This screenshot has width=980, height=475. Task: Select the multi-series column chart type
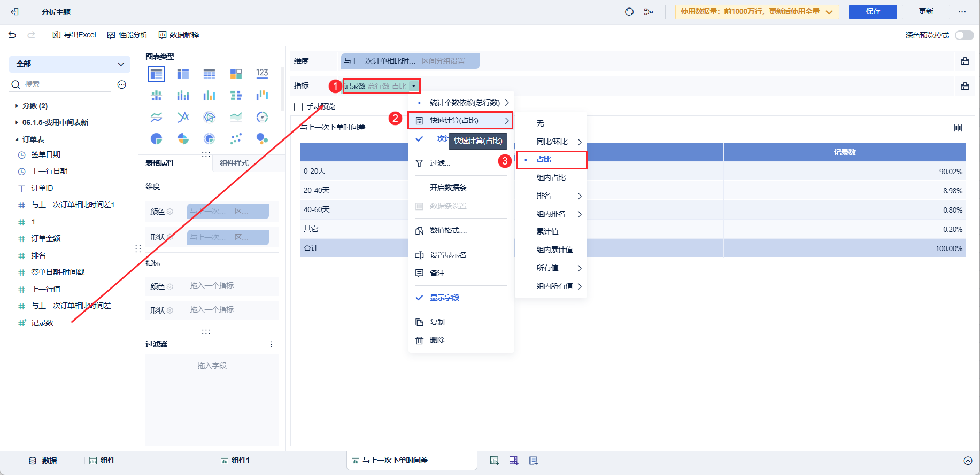click(x=209, y=96)
